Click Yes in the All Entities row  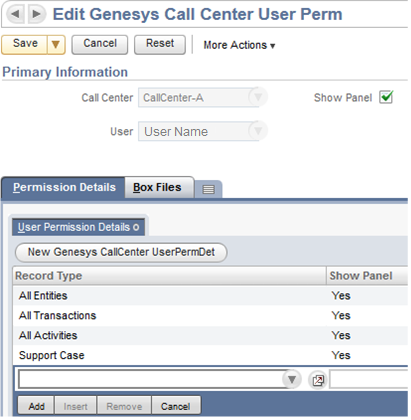pyautogui.click(x=341, y=295)
